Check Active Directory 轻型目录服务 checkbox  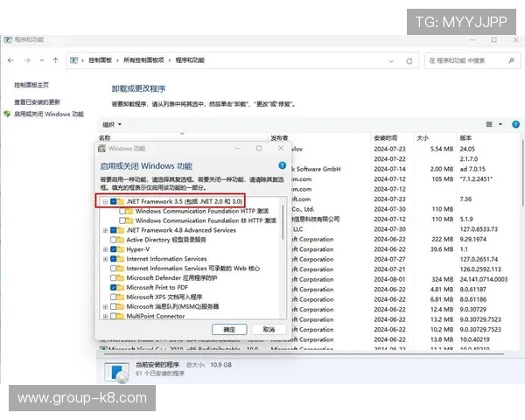point(113,240)
